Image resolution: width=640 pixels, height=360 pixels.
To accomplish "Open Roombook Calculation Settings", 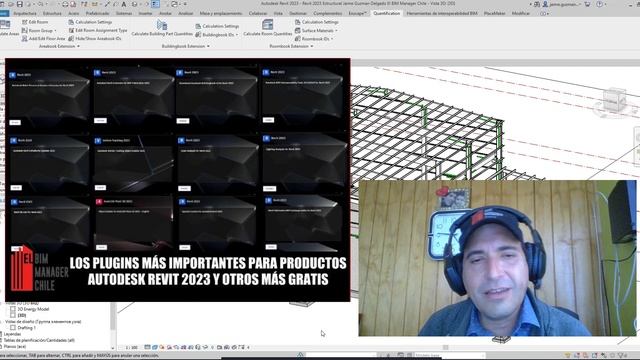I will pyautogui.click(x=317, y=22).
